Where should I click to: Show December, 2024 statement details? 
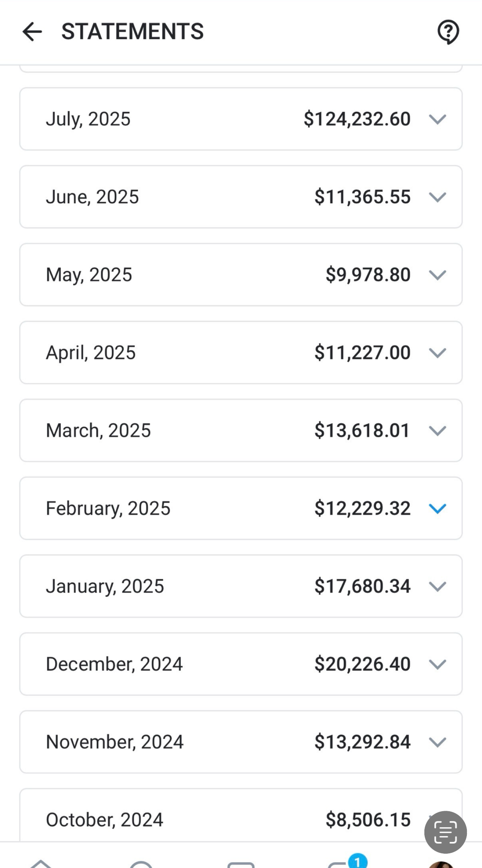437,664
